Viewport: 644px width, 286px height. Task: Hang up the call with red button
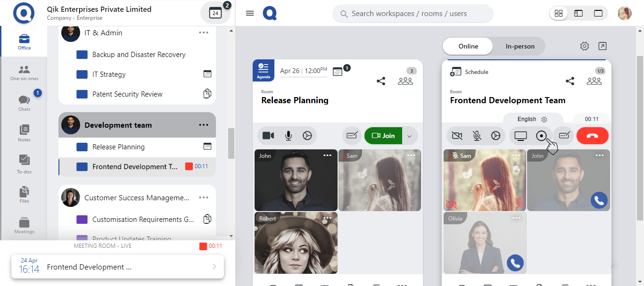click(593, 136)
